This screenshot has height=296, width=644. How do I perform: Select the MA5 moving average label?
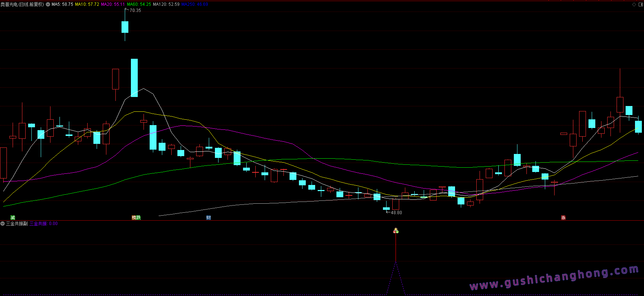coord(62,5)
